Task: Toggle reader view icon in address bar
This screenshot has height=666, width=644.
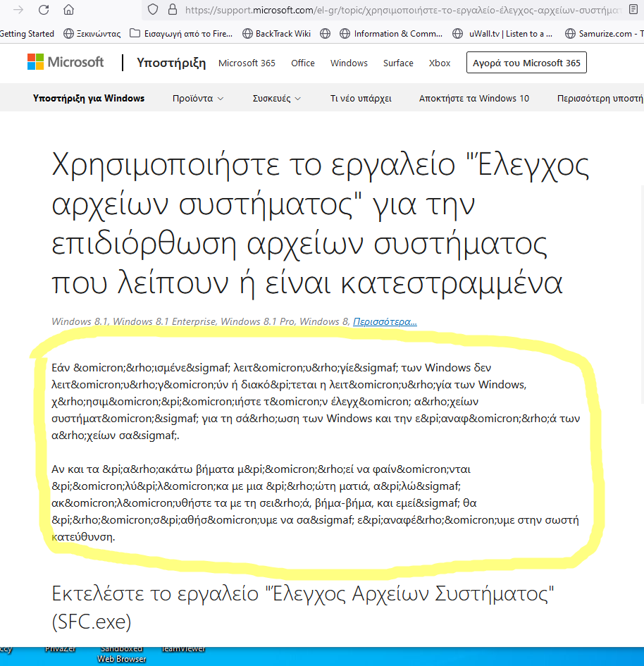Action: coord(633,9)
